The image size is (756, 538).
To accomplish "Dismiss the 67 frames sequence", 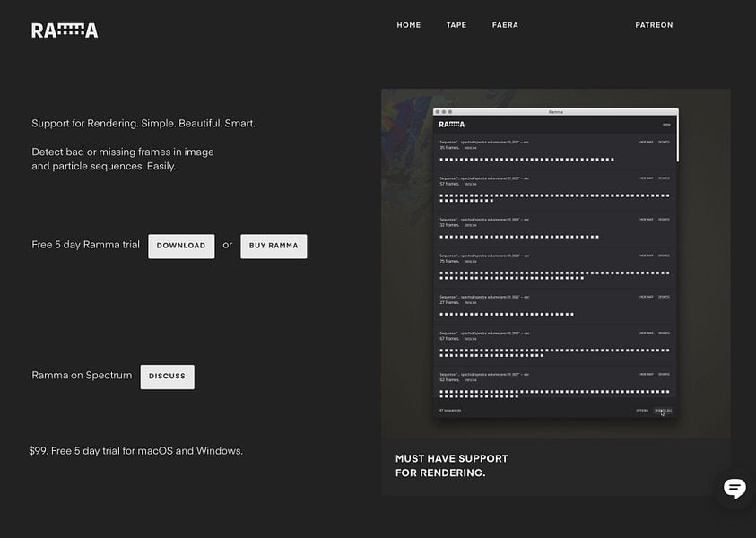I will point(664,334).
